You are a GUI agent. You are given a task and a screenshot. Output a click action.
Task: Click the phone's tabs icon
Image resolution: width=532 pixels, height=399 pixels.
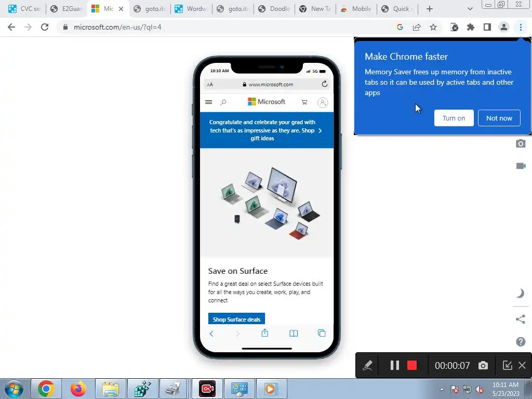tap(321, 333)
